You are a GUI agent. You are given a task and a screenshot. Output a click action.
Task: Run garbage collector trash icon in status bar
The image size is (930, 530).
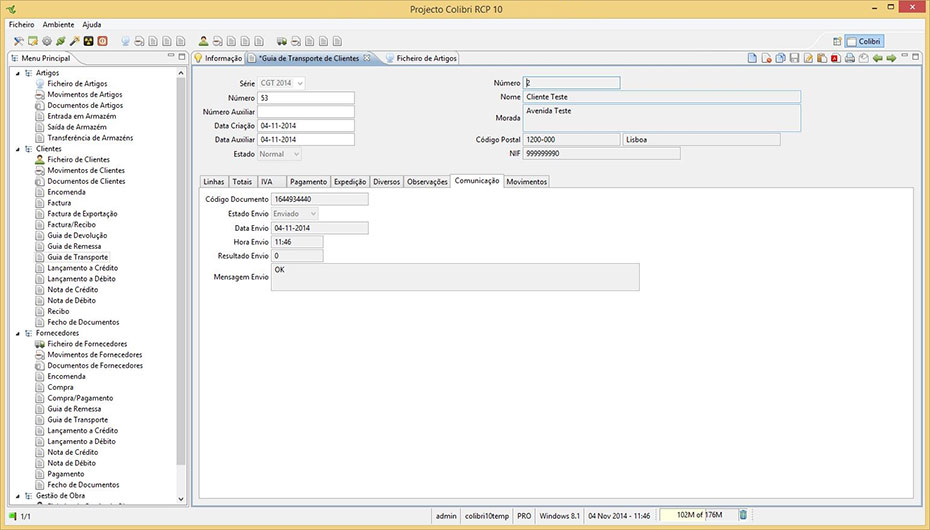743,515
